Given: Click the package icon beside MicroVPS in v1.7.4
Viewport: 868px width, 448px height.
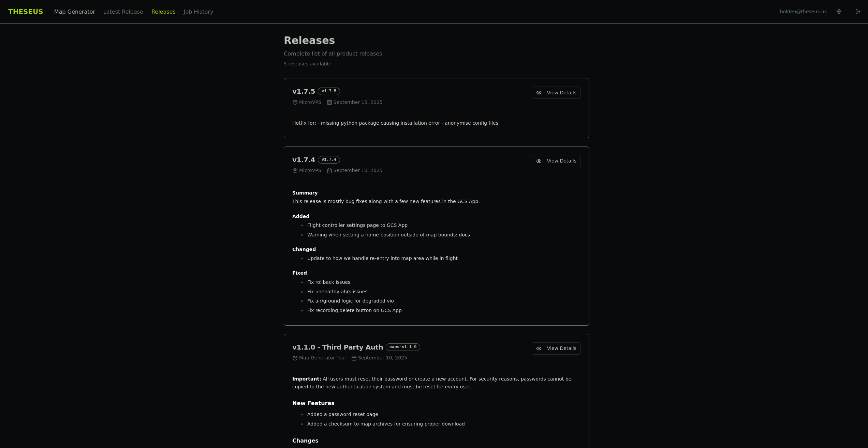Looking at the screenshot, I should [295, 171].
